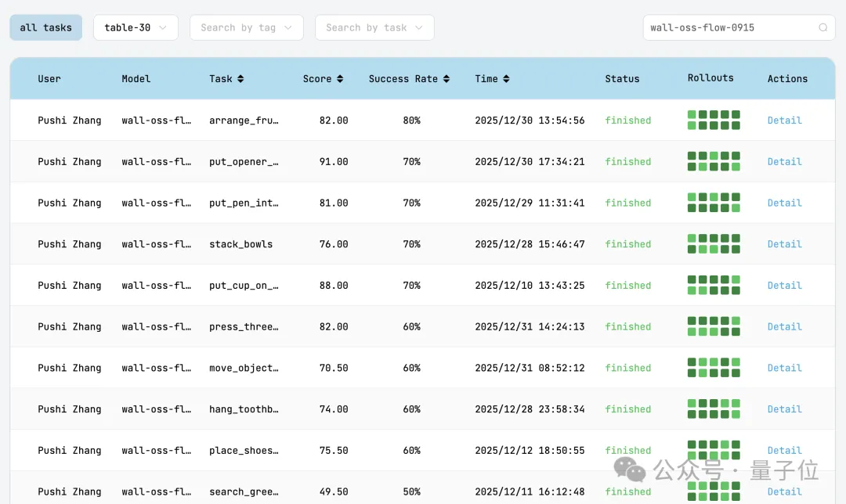Click the wall-oss-flow-0915 search field
The height and width of the screenshot is (504, 846).
pos(728,27)
